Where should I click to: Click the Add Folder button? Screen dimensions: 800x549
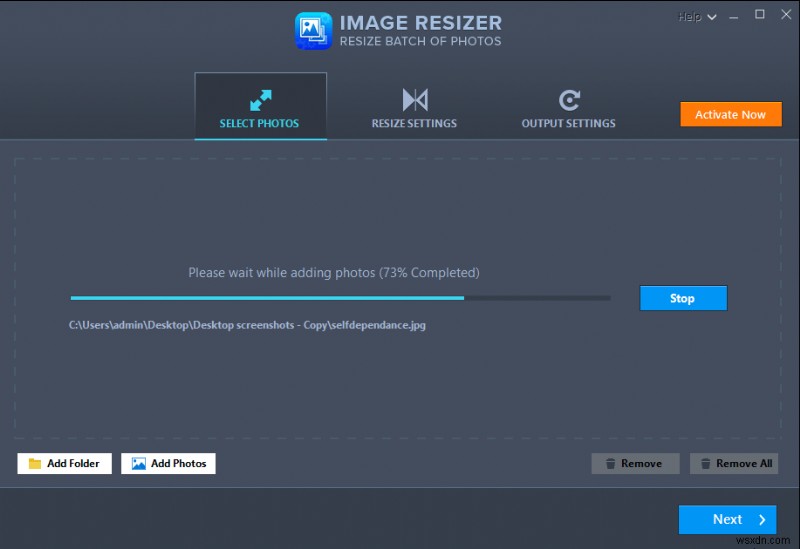tap(64, 463)
